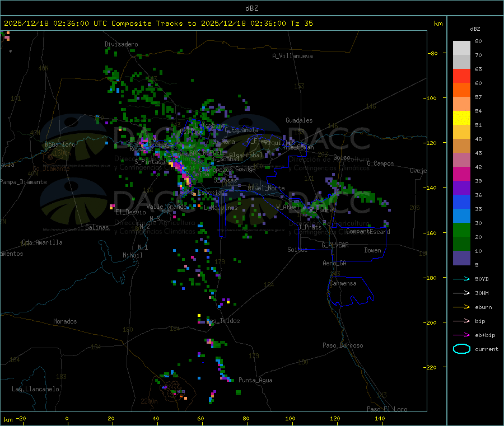The width and height of the screenshot is (504, 426).
Task: Click the magenta eb+bip arrow icon
Action: click(x=461, y=335)
